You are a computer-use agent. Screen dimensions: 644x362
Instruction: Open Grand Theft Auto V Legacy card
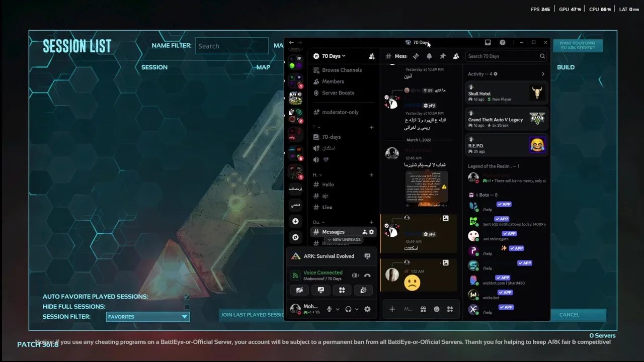click(507, 119)
